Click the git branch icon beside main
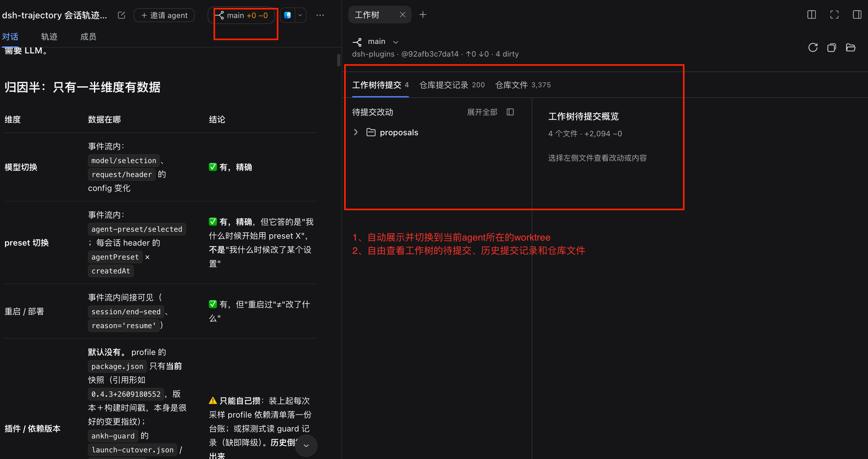868x459 pixels. [x=357, y=42]
